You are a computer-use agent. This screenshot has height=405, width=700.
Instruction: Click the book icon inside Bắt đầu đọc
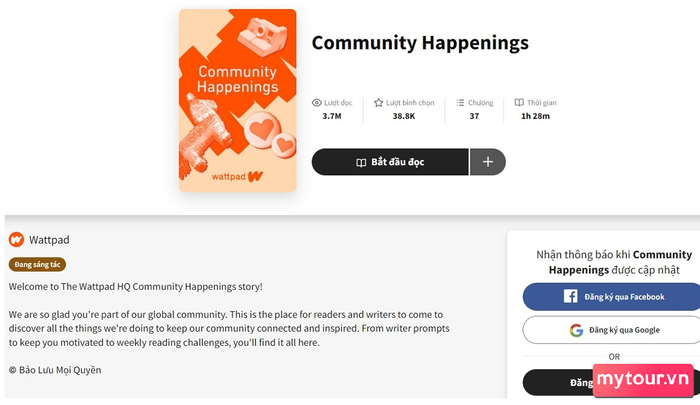[361, 163]
